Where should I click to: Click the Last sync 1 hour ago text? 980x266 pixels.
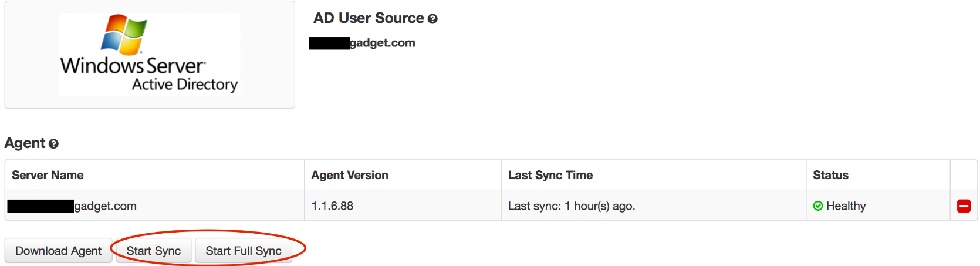tap(572, 206)
